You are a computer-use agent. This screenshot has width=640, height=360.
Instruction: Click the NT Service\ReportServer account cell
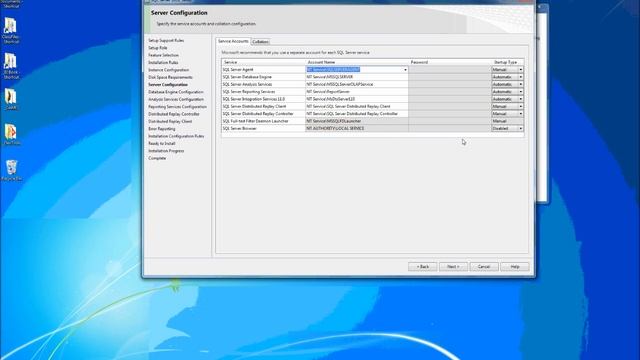pos(357,92)
